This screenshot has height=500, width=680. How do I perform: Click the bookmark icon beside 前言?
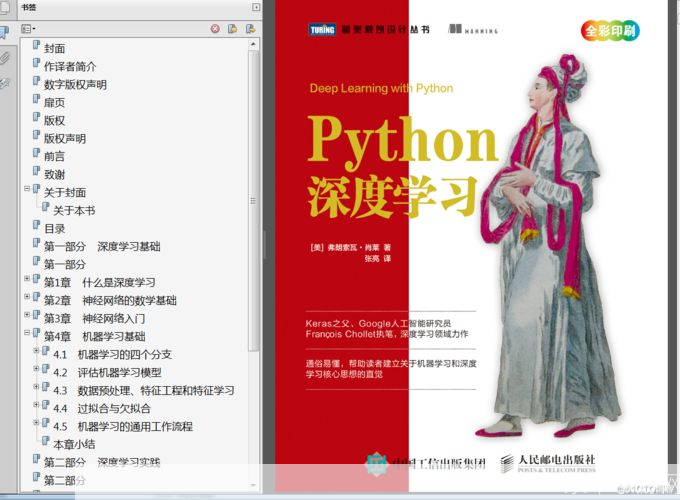click(36, 154)
